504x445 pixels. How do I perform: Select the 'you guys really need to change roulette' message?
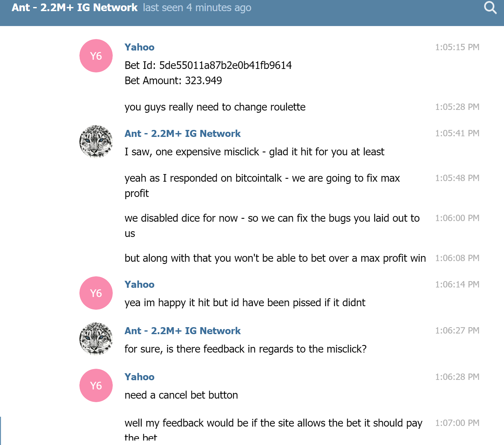pyautogui.click(x=215, y=107)
